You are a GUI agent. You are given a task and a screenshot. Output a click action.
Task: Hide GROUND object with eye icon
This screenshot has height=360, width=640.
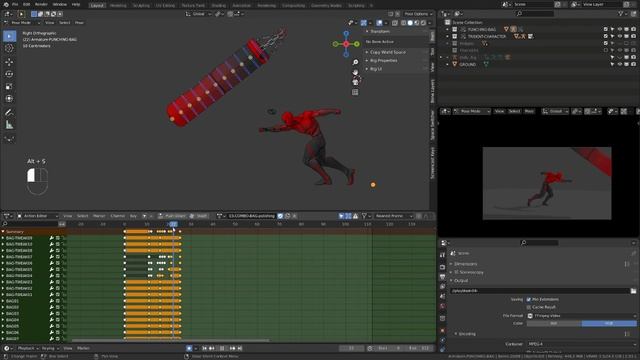coord(620,64)
